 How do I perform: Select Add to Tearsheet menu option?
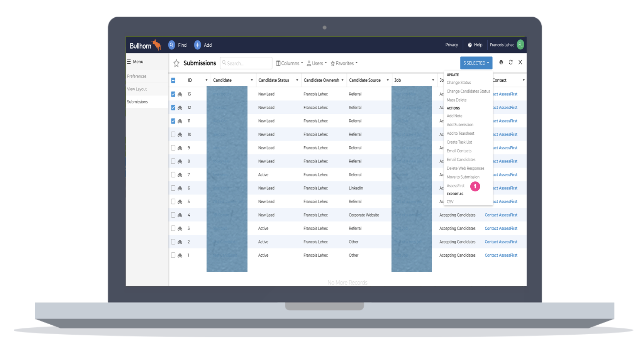[x=460, y=134]
